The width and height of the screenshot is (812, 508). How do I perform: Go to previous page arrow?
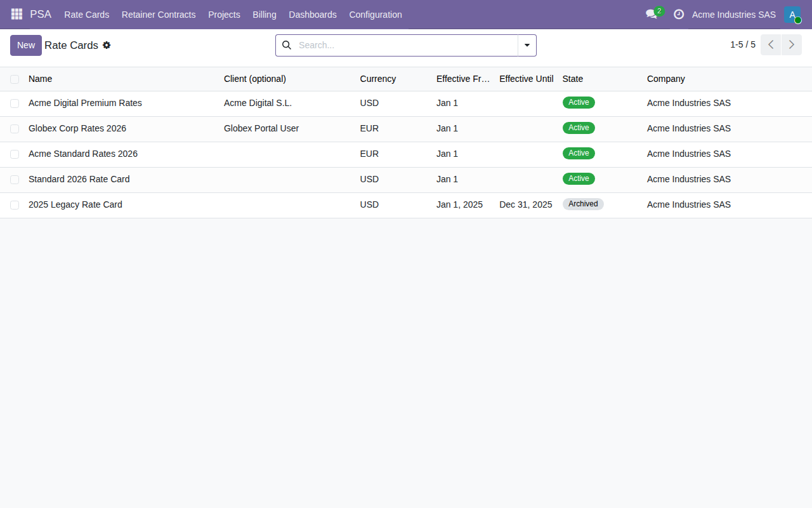(x=771, y=45)
